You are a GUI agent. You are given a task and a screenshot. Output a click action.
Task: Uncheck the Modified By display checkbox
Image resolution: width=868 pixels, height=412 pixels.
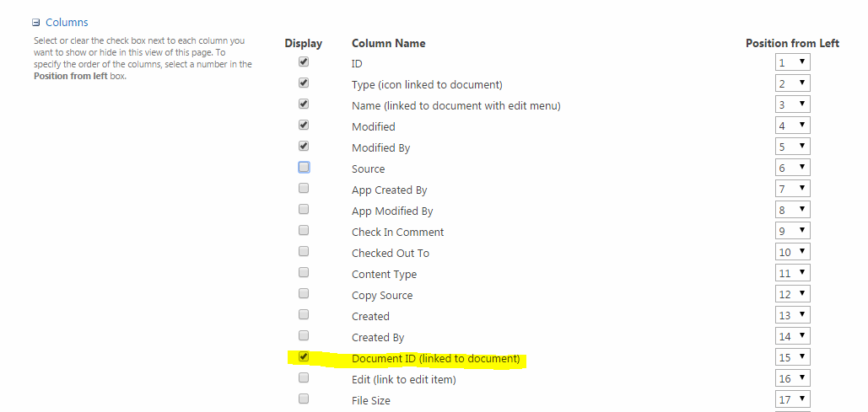304,147
